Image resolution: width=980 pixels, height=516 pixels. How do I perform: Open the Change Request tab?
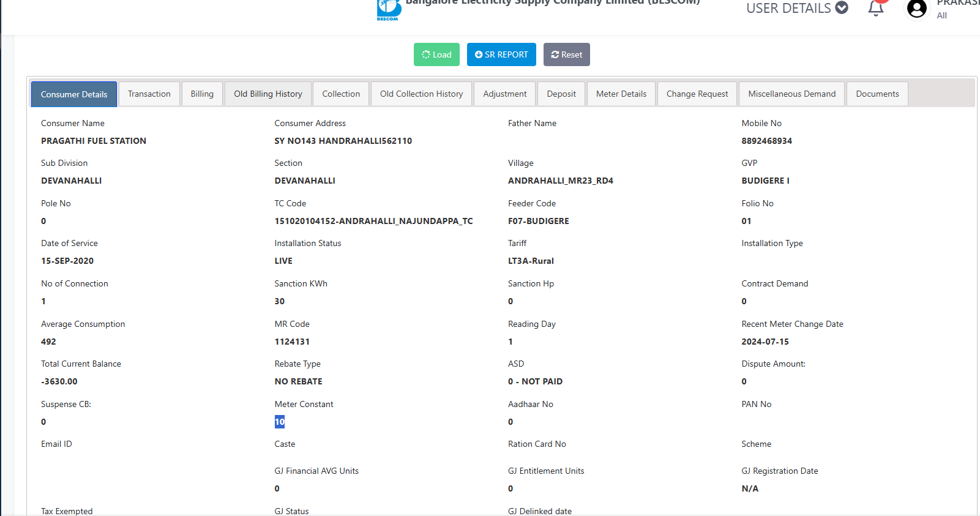point(697,94)
